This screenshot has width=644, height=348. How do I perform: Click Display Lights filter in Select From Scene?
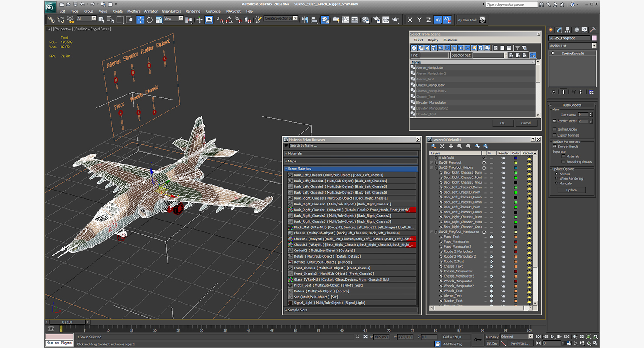pyautogui.click(x=427, y=48)
